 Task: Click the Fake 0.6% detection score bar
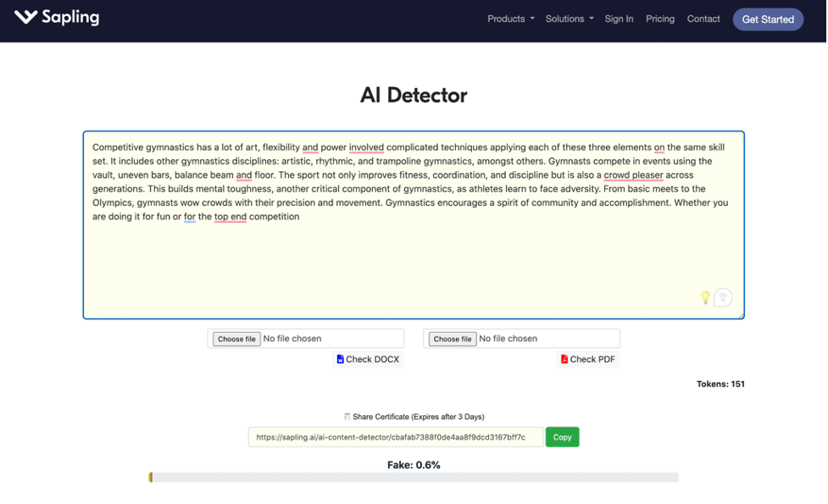click(x=414, y=477)
